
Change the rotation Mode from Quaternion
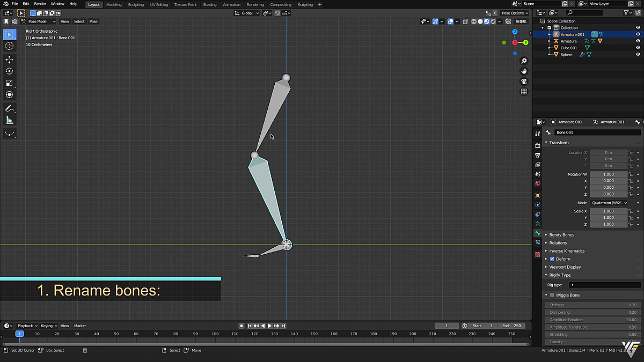609,202
